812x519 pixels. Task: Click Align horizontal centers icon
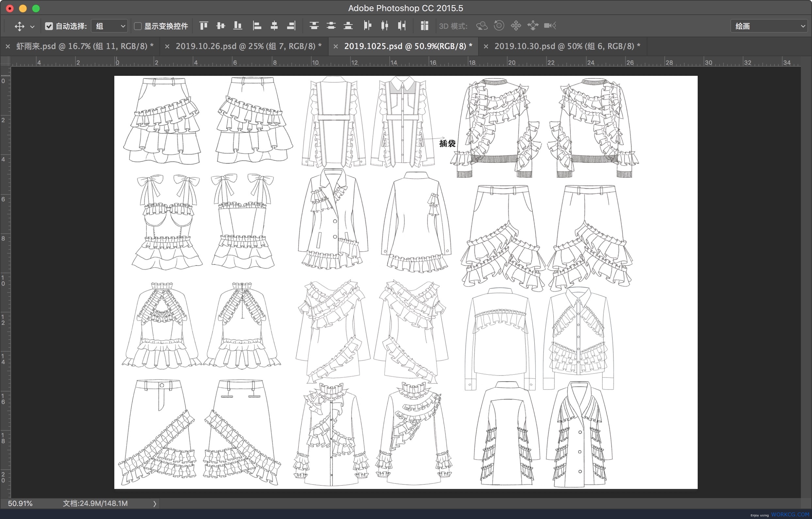click(274, 25)
